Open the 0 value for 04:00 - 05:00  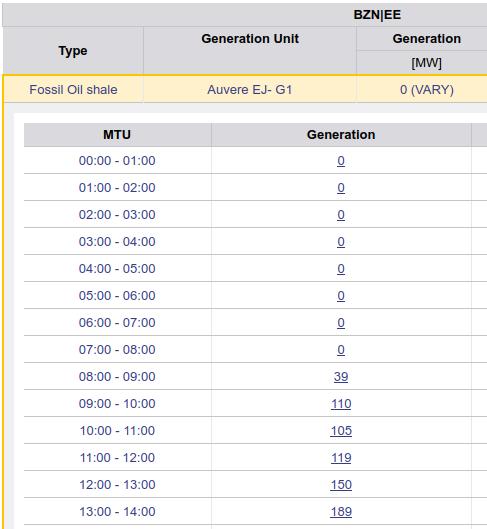pyautogui.click(x=341, y=269)
